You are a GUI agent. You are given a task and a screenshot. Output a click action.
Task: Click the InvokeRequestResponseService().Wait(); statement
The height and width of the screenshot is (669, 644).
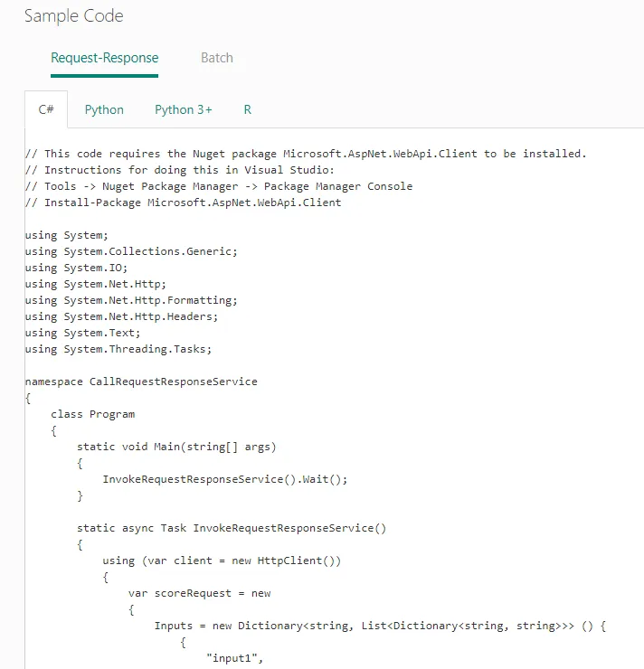[225, 479]
